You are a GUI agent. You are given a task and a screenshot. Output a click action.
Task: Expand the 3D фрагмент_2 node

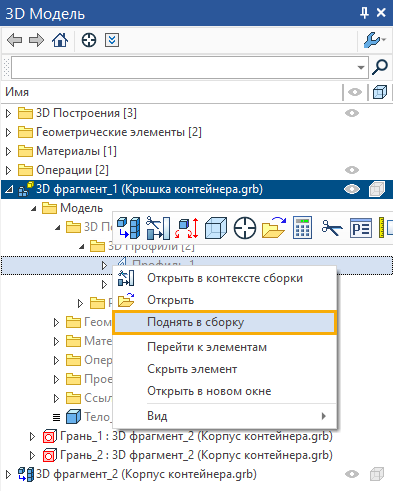[x=8, y=474]
